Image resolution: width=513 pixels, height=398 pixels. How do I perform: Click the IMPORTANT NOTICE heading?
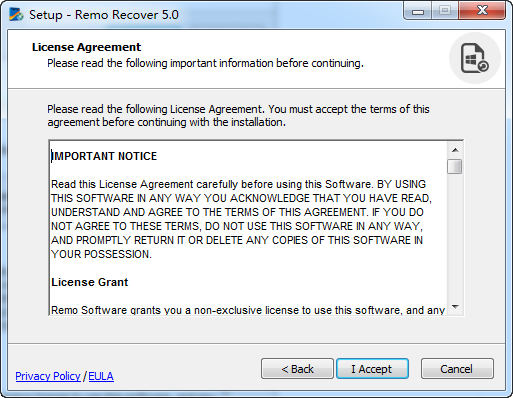pyautogui.click(x=104, y=156)
